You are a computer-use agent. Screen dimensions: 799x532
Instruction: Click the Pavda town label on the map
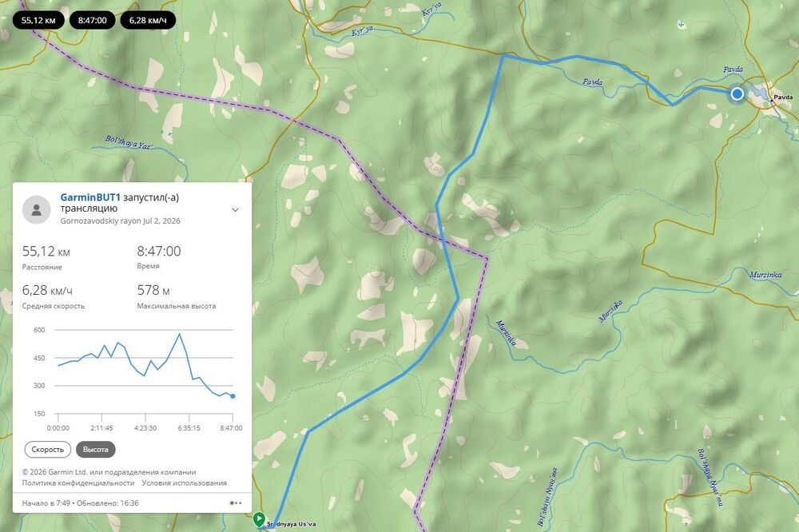click(x=783, y=97)
